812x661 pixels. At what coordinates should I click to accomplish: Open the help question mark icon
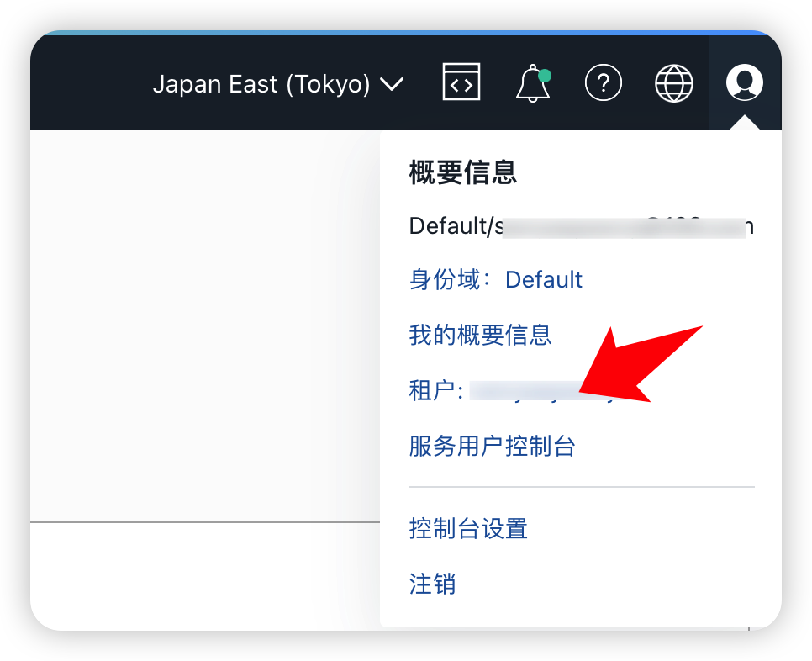(x=604, y=82)
